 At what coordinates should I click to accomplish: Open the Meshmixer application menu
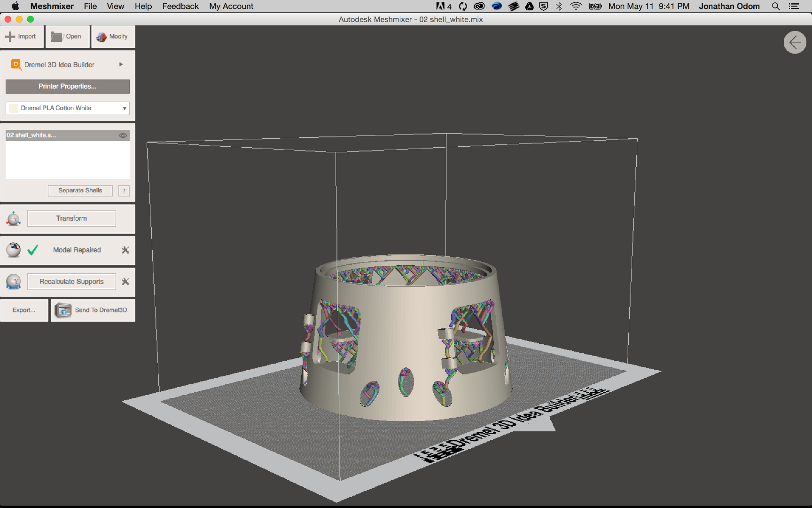(52, 6)
